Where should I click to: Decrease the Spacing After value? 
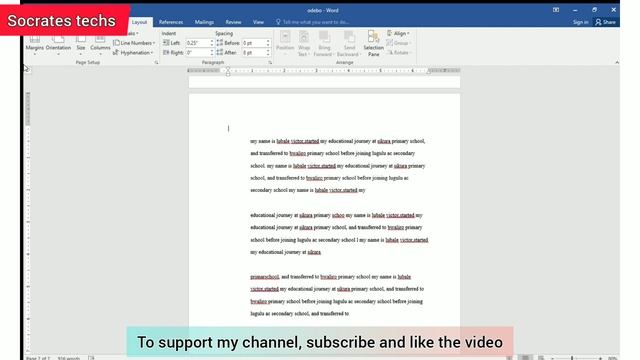(x=268, y=54)
